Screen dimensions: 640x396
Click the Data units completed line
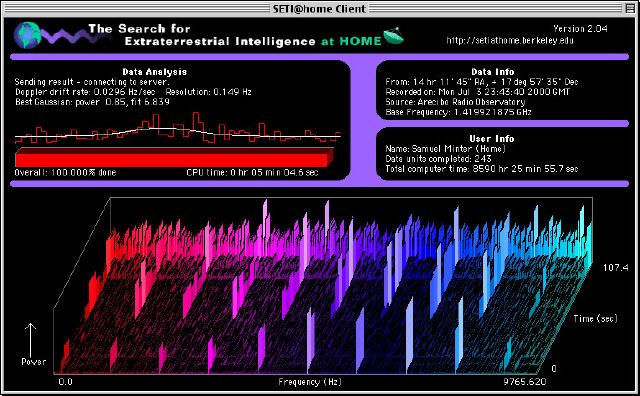(438, 158)
